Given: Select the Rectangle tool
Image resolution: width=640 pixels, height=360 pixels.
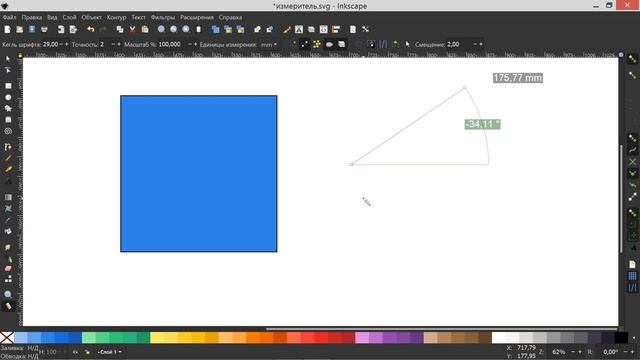Looking at the screenshot, I should (8, 86).
